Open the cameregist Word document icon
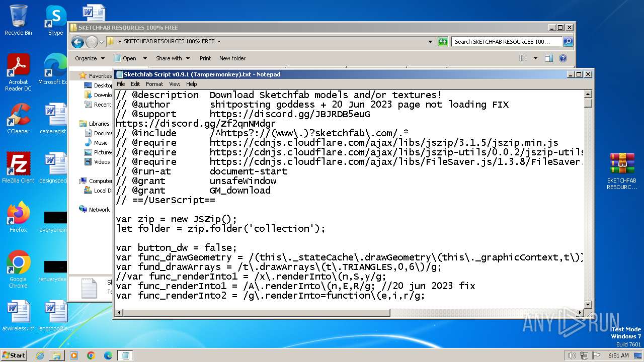The image size is (644, 362). [x=54, y=119]
